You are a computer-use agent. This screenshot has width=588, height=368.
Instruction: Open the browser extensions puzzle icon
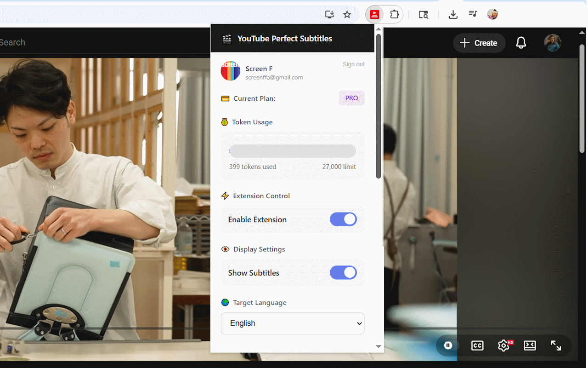[394, 15]
